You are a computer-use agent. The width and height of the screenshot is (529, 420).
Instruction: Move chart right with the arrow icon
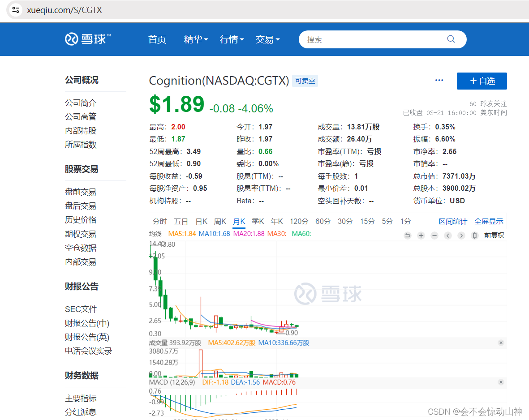coord(461,236)
